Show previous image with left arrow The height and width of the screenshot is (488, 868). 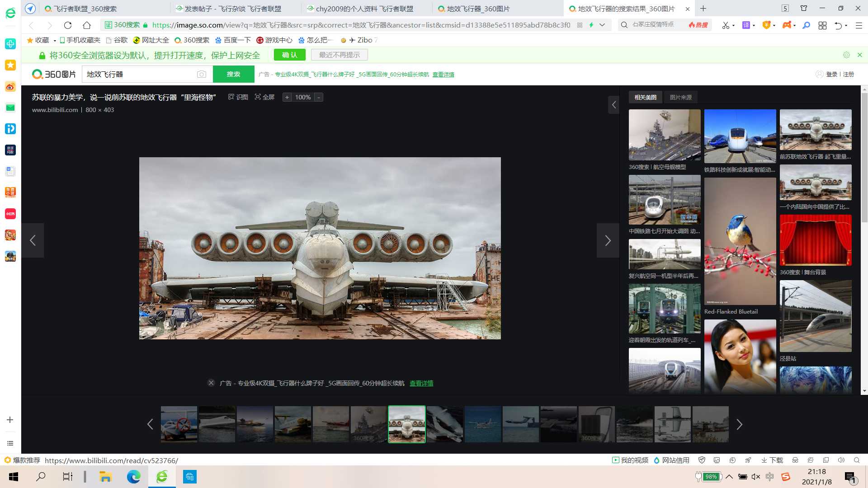(x=33, y=240)
